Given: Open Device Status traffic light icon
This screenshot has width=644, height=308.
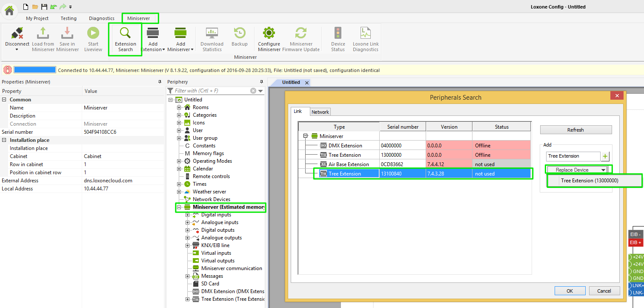Looking at the screenshot, I should pyautogui.click(x=338, y=33).
